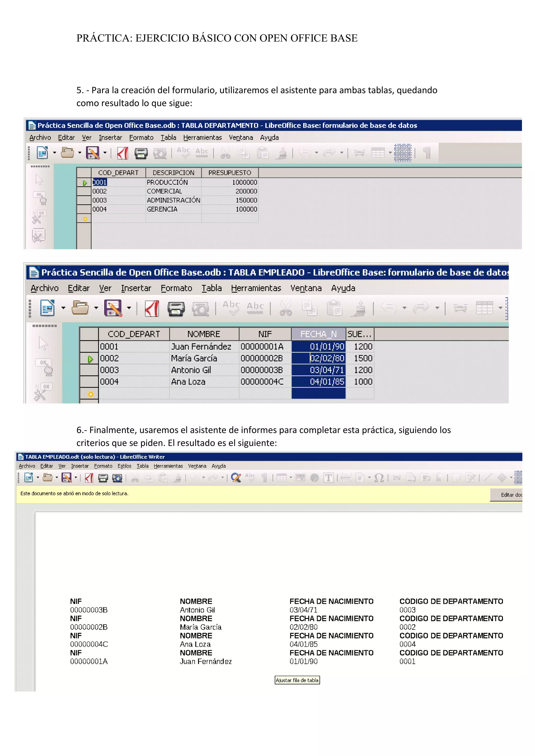Viewport: 535px width, 756px height.
Task: Click DESCRIPCION column header
Action: click(174, 173)
